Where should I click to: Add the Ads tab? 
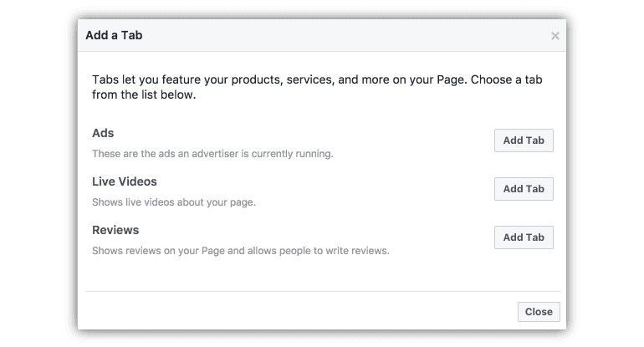pyautogui.click(x=524, y=140)
